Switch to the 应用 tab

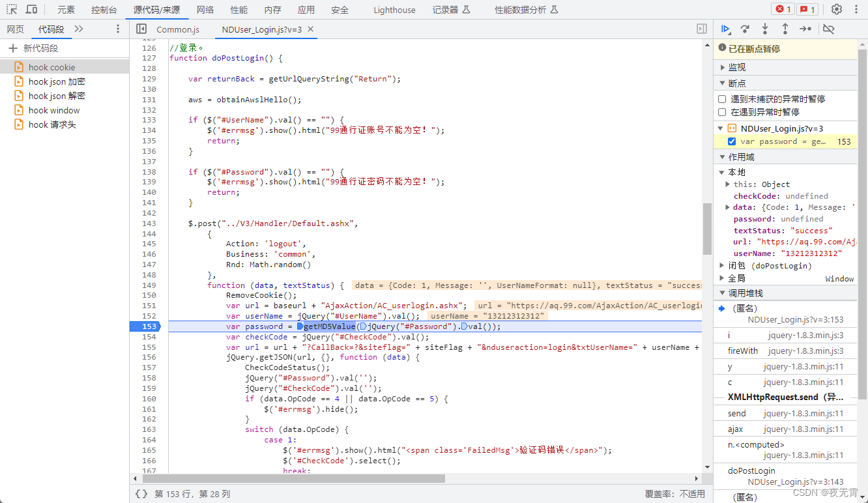point(306,10)
